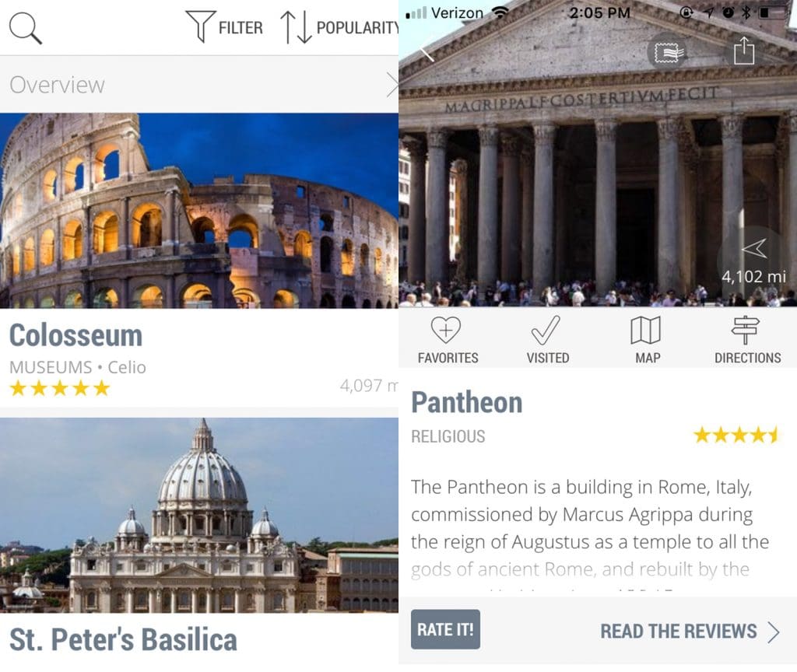The height and width of the screenshot is (672, 797).
Task: Open the St. Peter's Basilica photo
Action: pyautogui.click(x=199, y=515)
